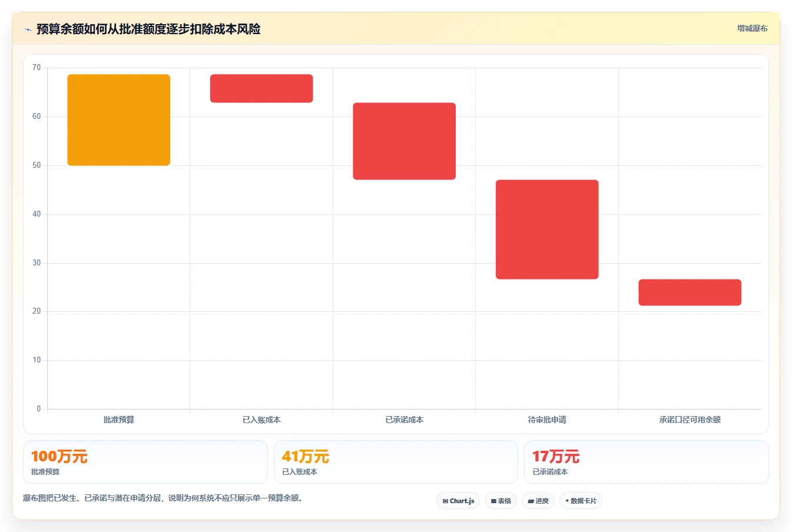Screen dimensions: 792x532
Task: Click the 已入账成本 axis label
Action: (261, 420)
